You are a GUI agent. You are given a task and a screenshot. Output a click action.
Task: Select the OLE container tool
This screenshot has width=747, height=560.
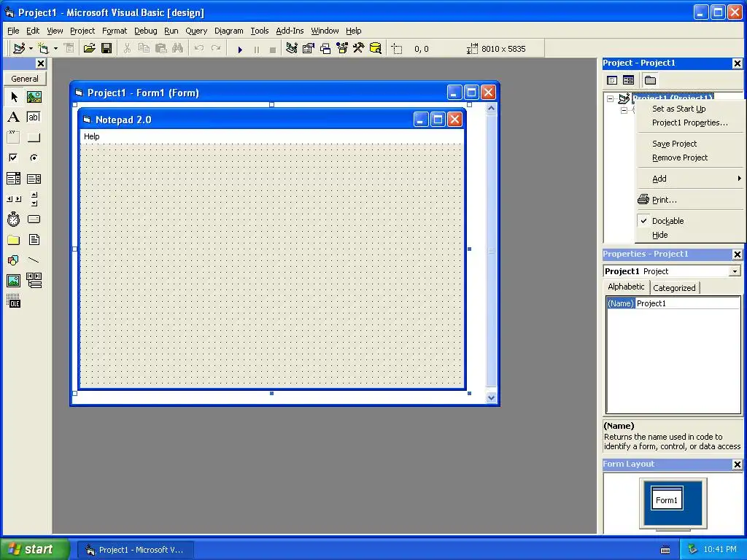[14, 301]
